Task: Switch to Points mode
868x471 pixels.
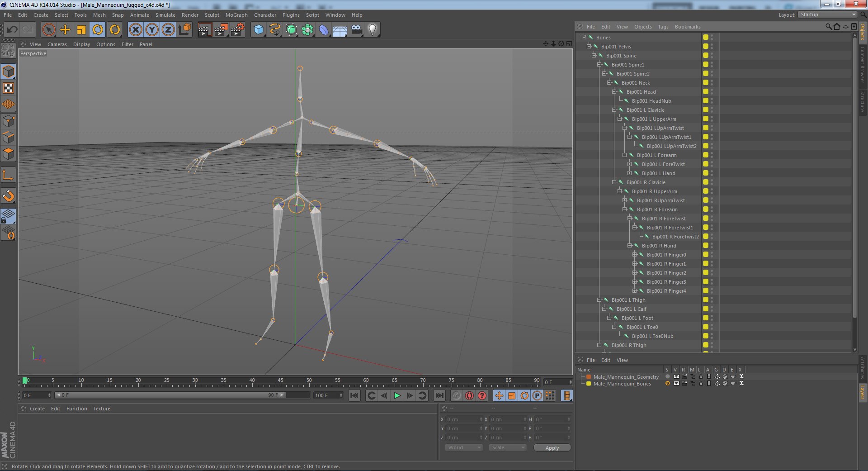Action: point(8,121)
